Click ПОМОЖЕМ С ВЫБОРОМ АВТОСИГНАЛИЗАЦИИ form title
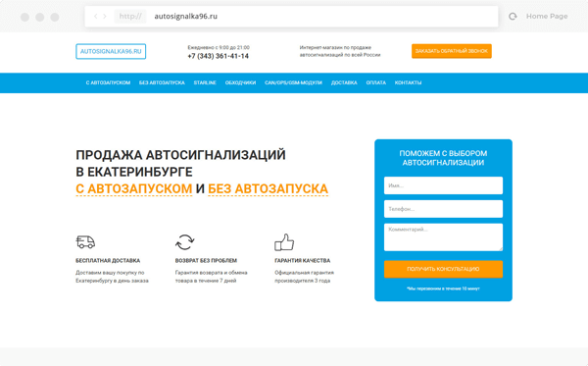 tap(443, 158)
